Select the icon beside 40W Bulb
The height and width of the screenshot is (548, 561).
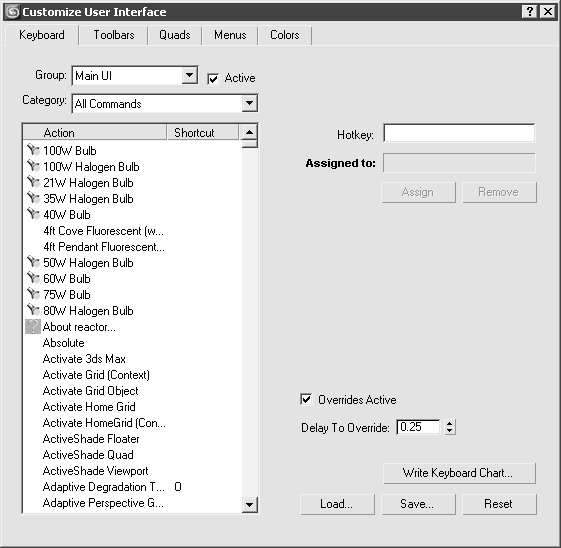pos(33,214)
